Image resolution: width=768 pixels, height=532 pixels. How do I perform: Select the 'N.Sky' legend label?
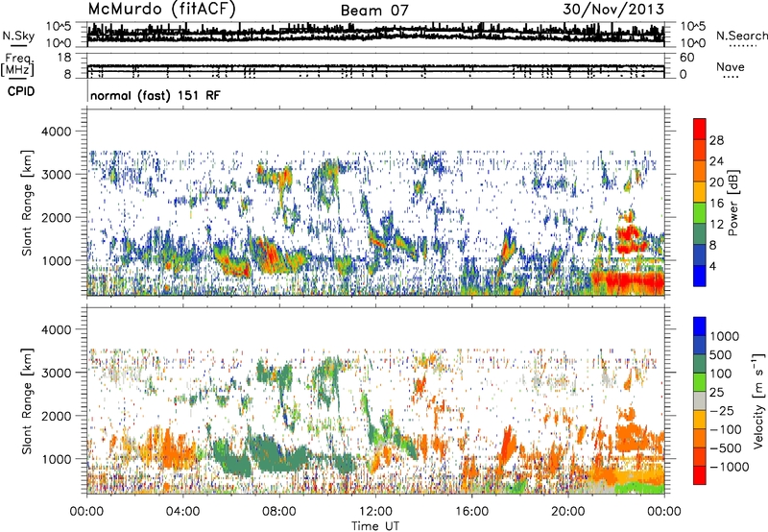pyautogui.click(x=18, y=36)
